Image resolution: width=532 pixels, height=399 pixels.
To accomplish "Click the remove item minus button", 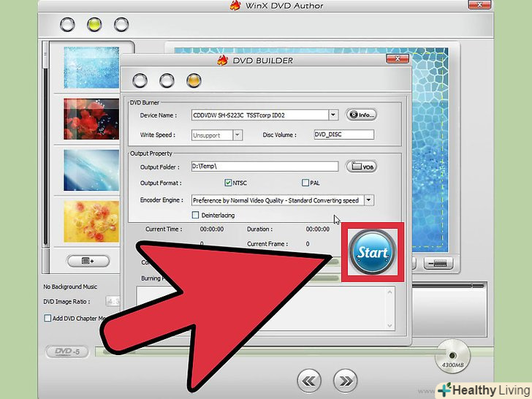I will pyautogui.click(x=438, y=263).
